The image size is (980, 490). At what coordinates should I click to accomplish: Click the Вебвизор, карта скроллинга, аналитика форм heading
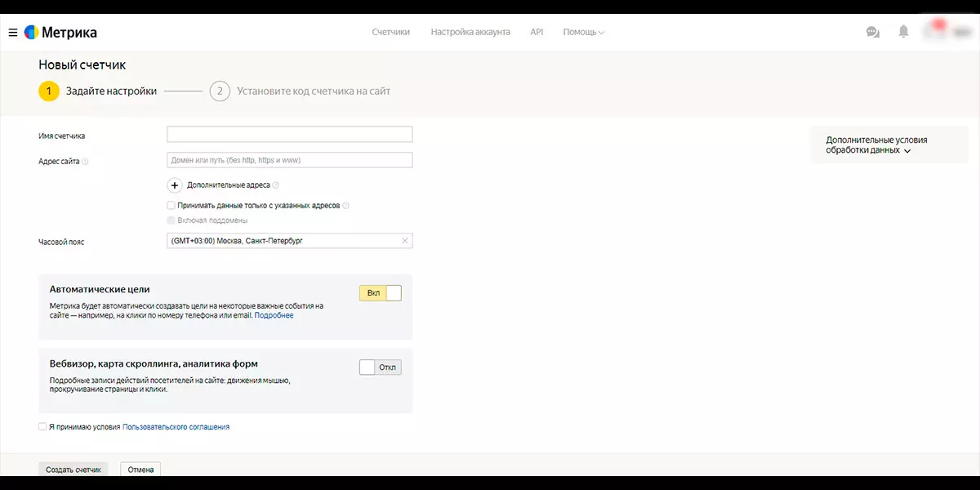(x=154, y=363)
